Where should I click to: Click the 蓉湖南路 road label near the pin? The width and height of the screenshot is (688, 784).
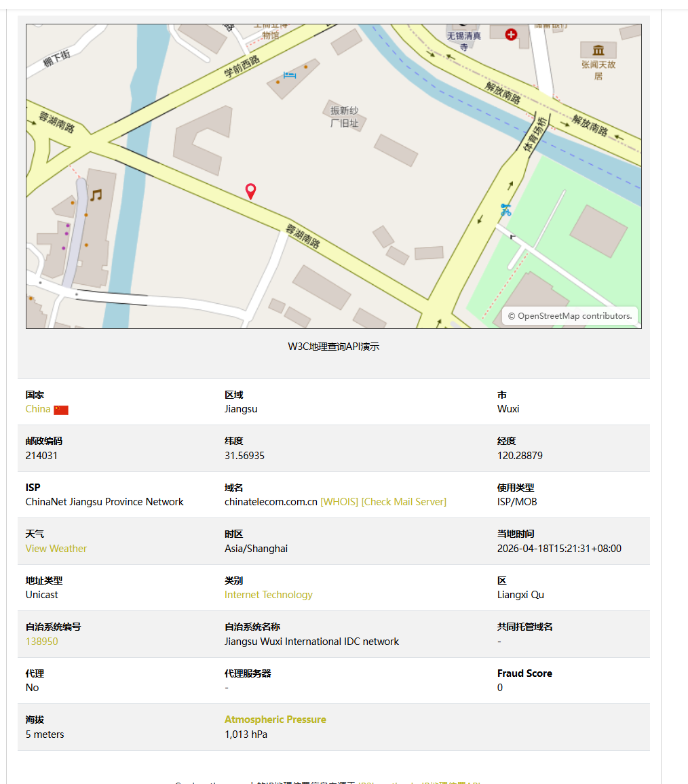click(x=303, y=236)
